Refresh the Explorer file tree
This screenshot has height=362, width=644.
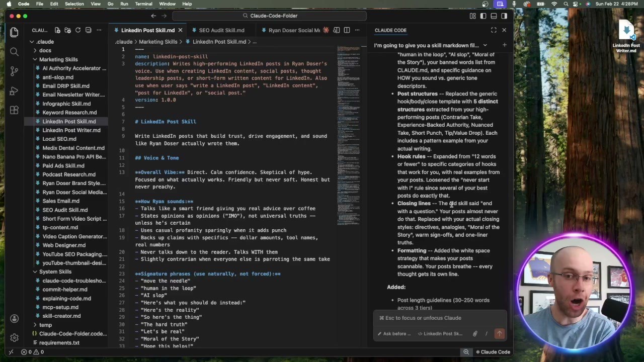(x=78, y=30)
